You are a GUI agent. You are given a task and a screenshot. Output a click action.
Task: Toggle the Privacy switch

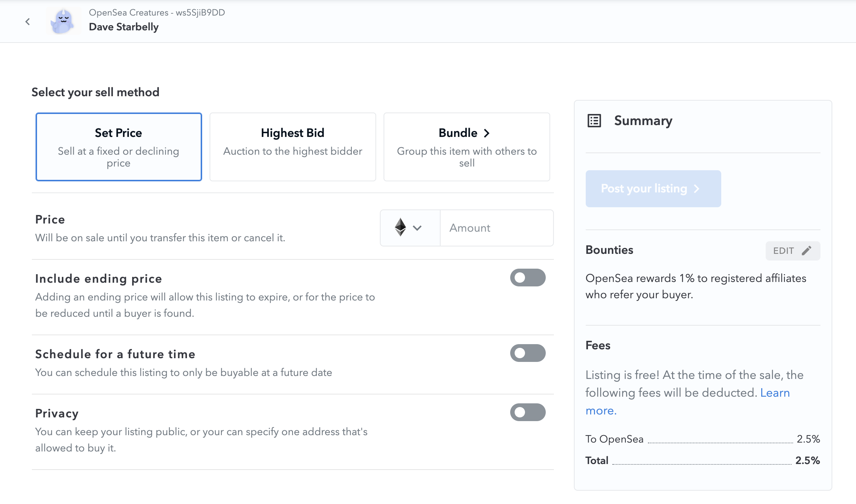(x=528, y=412)
